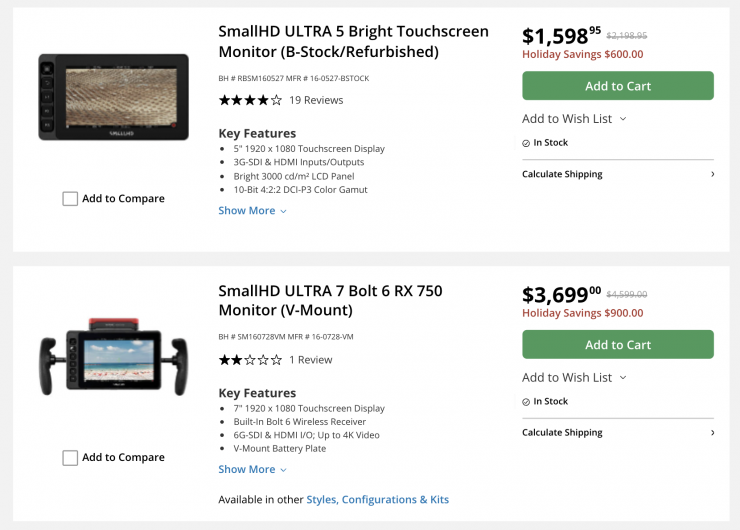Open the 1 Review link
This screenshot has width=740, height=530.
(x=310, y=359)
